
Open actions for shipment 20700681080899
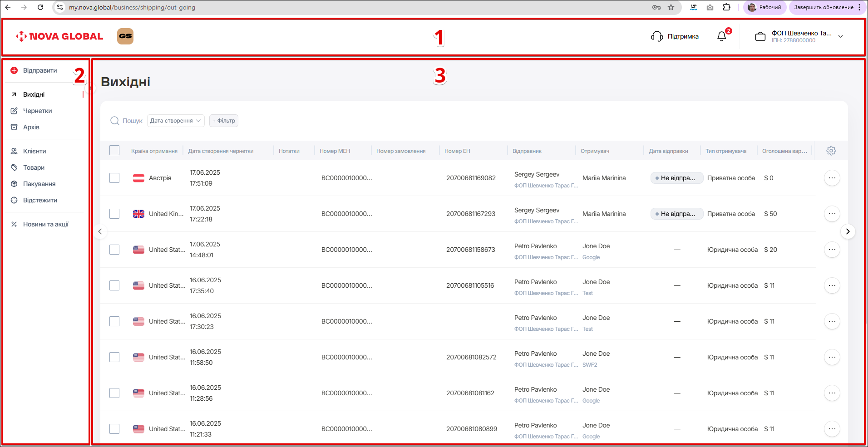pos(832,429)
